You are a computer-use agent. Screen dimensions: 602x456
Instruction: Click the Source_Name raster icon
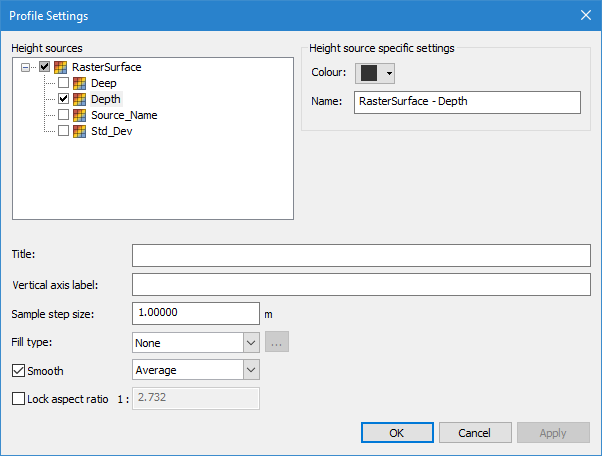79,115
